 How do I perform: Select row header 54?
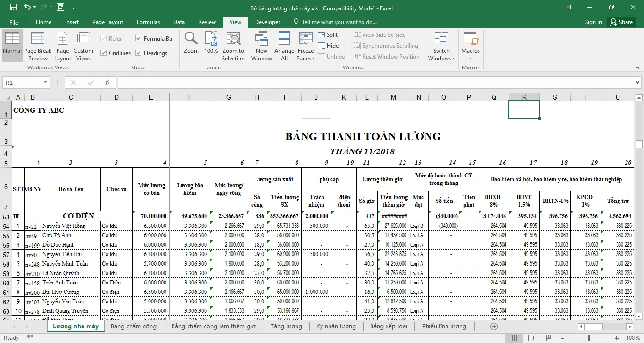(6, 226)
